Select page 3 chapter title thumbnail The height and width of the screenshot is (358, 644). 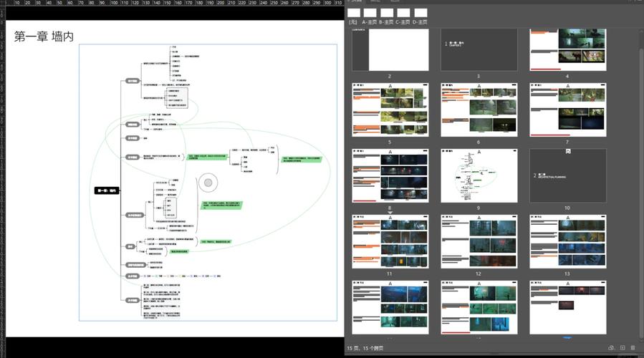479,49
